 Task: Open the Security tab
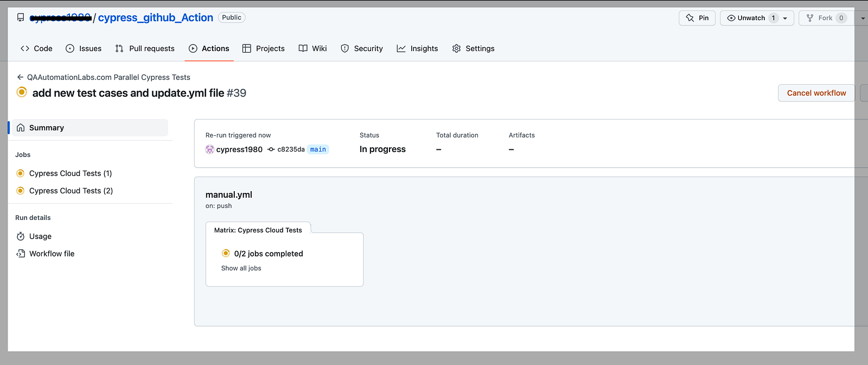tap(361, 48)
